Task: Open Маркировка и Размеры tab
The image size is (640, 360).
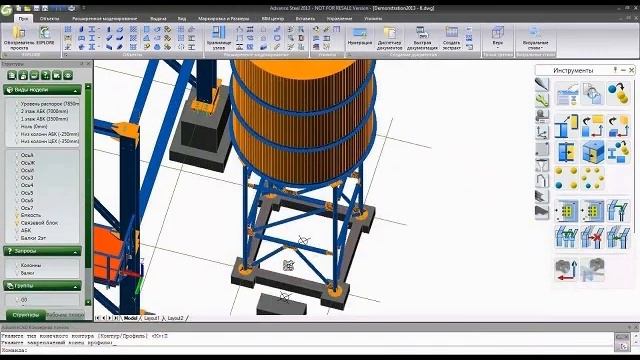Action: (x=223, y=18)
